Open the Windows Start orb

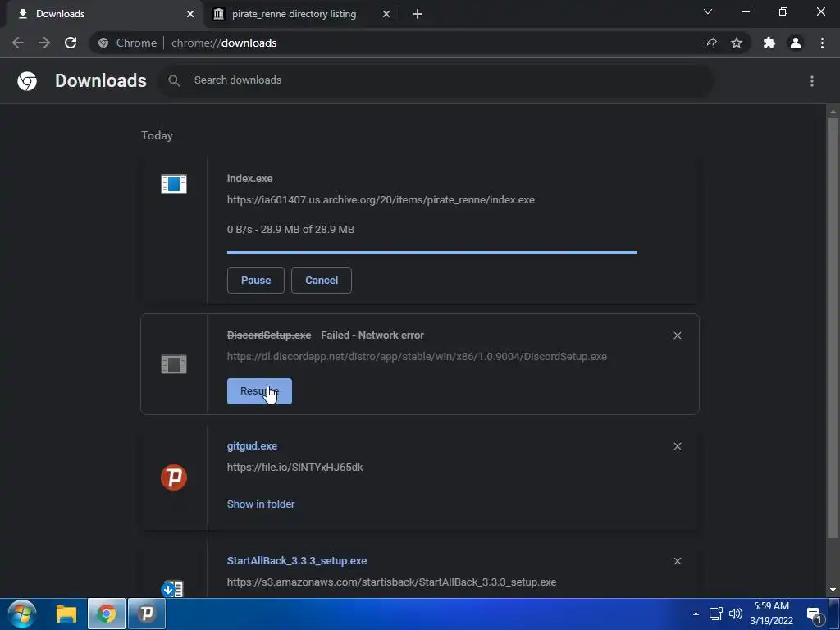[22, 614]
